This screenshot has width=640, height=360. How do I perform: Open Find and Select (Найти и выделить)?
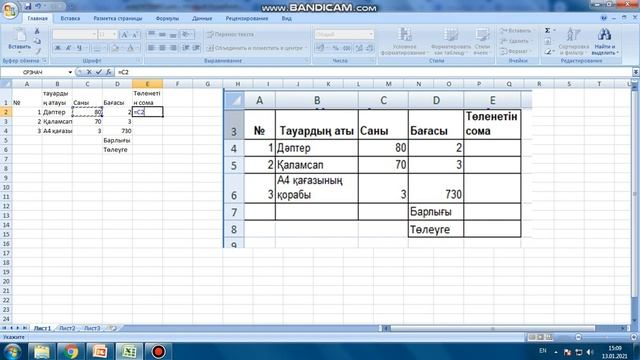605,41
